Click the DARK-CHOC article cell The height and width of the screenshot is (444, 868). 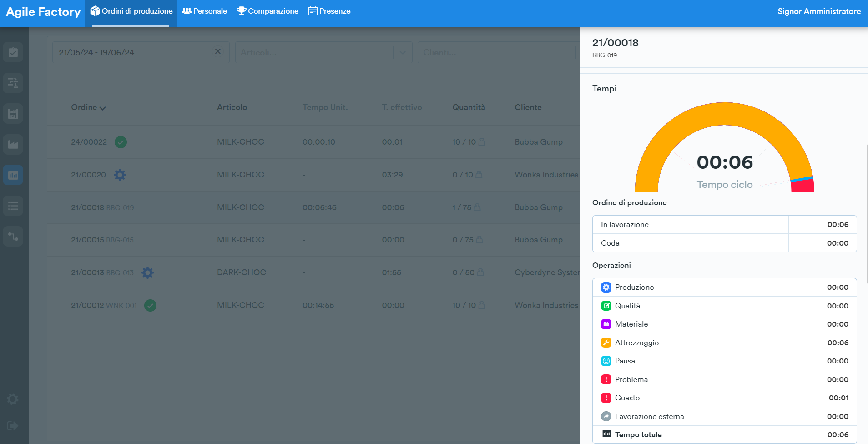[x=242, y=272]
